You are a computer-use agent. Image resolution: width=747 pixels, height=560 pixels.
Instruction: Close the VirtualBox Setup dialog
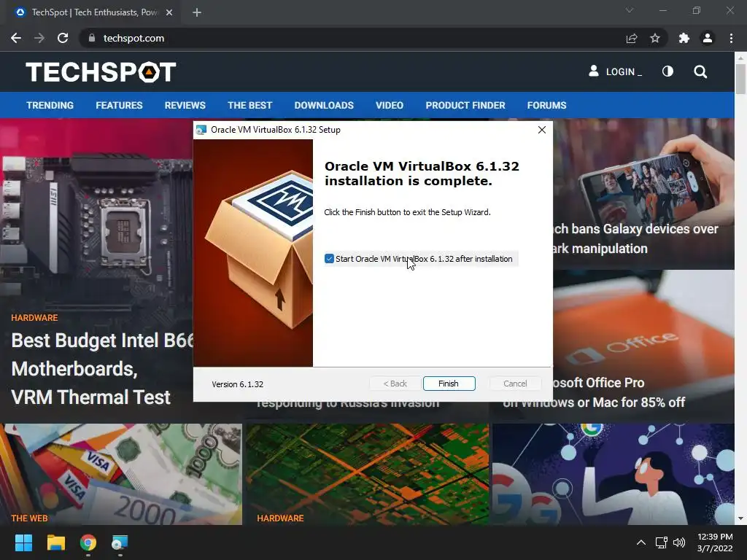click(542, 130)
